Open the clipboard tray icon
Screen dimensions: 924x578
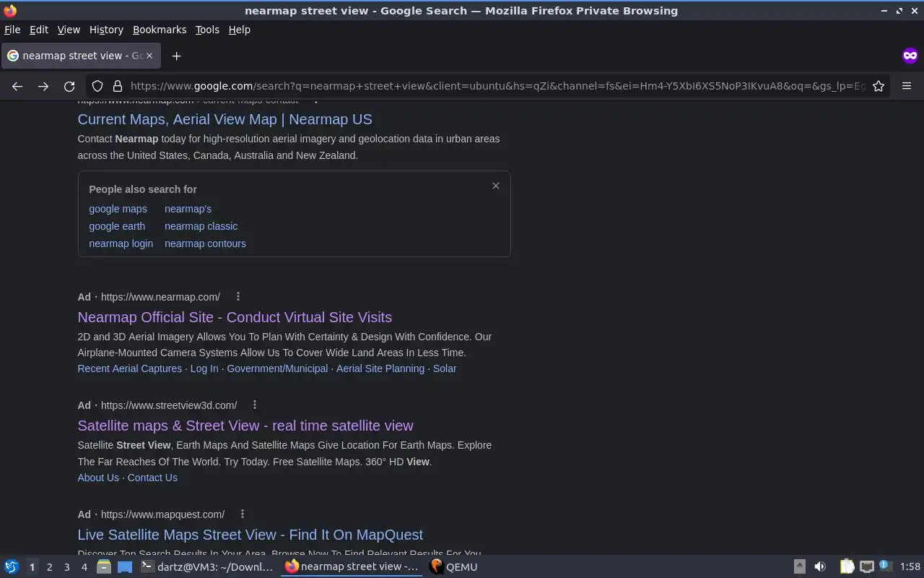(x=847, y=566)
